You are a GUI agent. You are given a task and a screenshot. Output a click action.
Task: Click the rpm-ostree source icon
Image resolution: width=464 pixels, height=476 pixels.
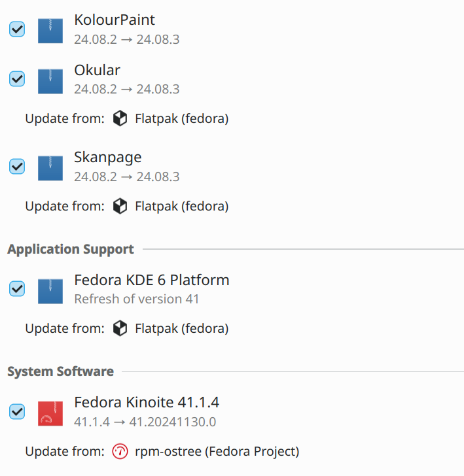120,451
